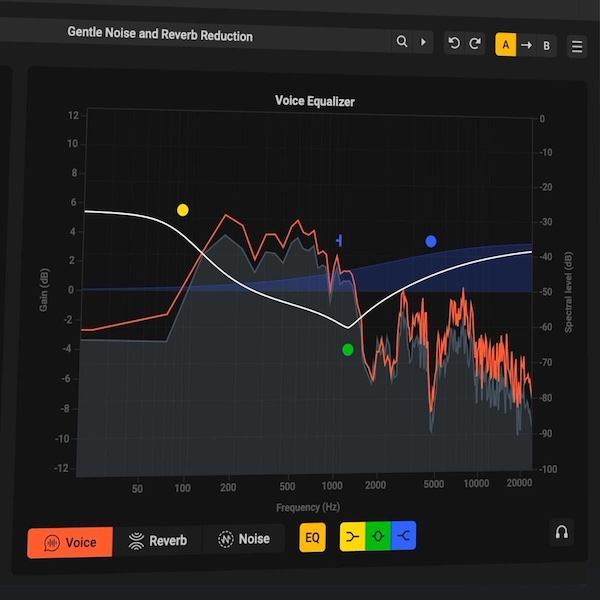Open the hamburger menu
This screenshot has height=600, width=600.
pos(577,46)
